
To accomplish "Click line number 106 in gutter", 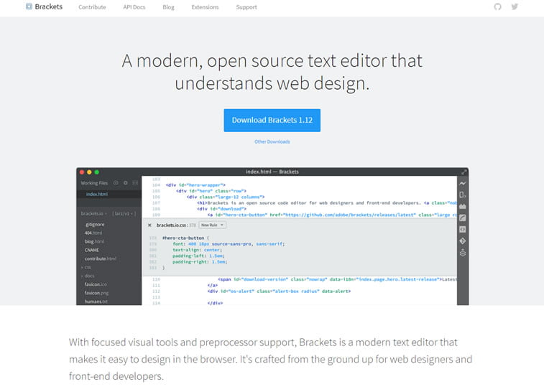I will tap(156, 197).
